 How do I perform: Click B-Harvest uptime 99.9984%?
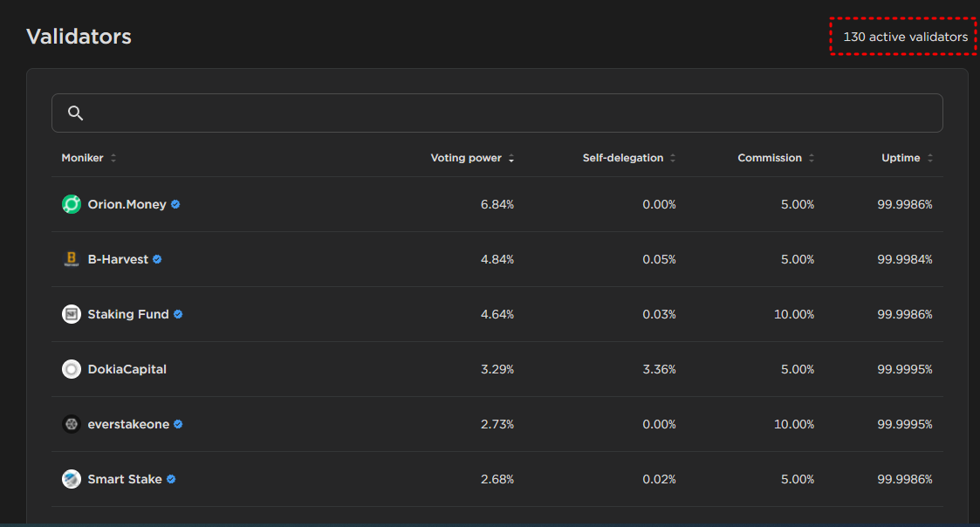click(905, 259)
